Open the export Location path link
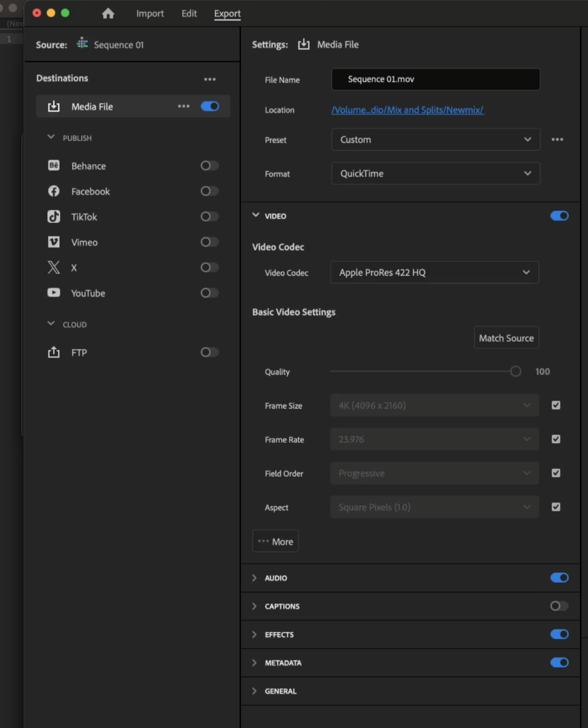This screenshot has width=588, height=728. [407, 110]
